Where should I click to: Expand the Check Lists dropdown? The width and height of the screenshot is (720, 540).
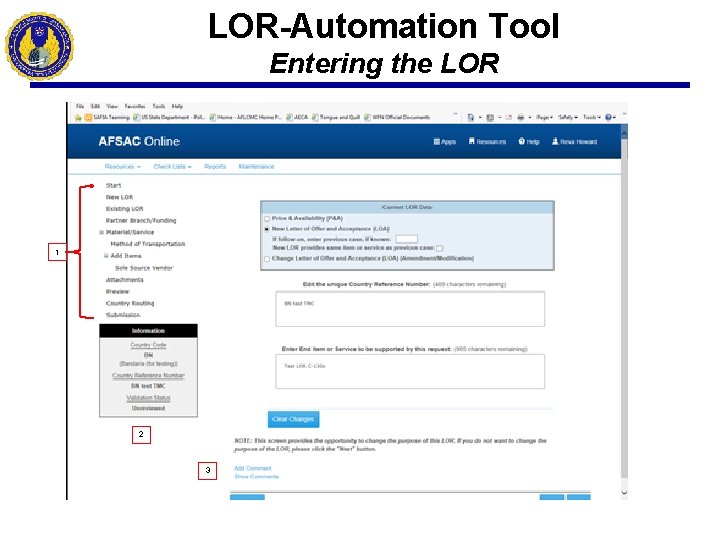click(172, 167)
